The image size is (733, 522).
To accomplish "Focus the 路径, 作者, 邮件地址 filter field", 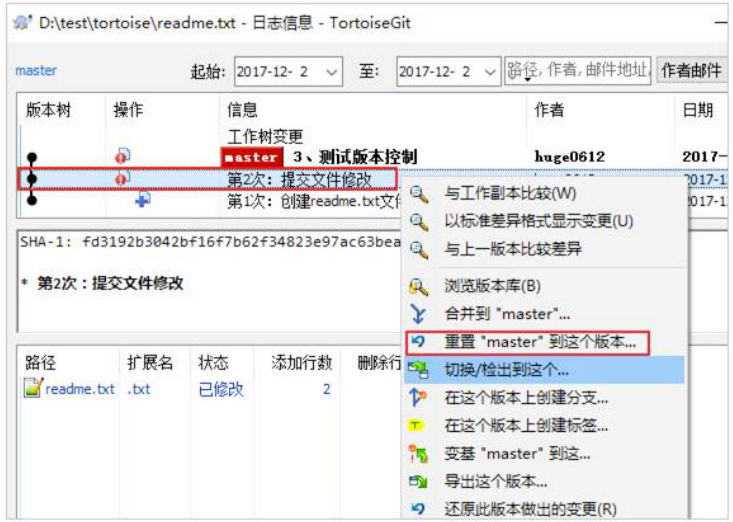I will click(578, 71).
